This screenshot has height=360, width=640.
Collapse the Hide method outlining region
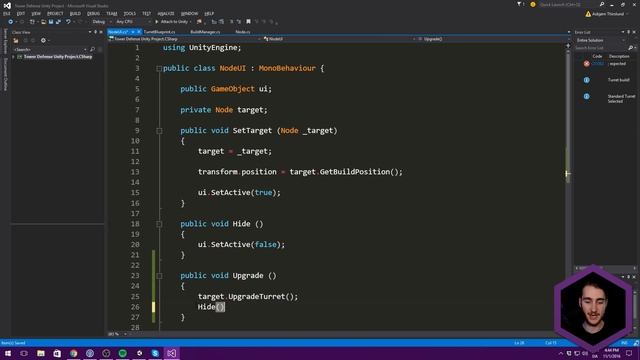[159, 224]
